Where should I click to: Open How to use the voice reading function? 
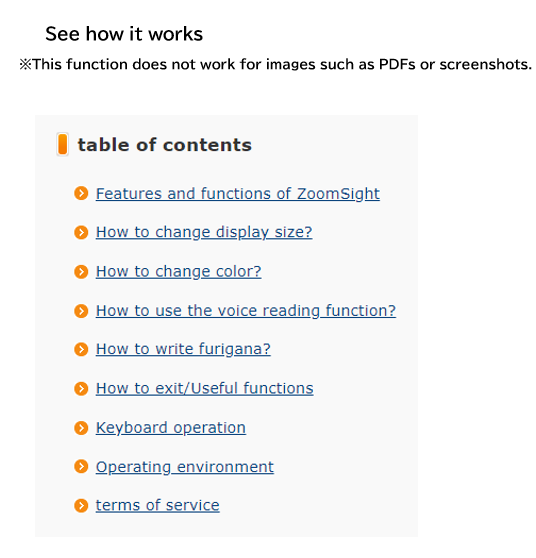(246, 311)
